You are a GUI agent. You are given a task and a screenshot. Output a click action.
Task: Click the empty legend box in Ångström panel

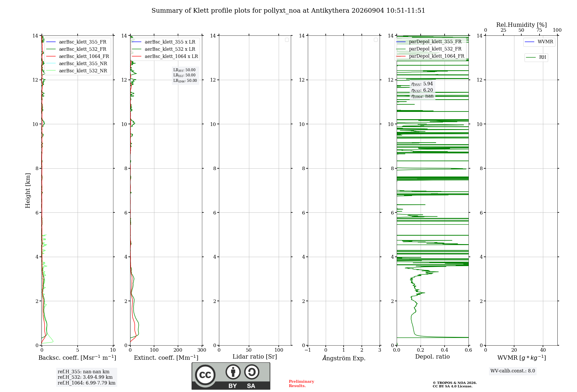[x=376, y=40]
